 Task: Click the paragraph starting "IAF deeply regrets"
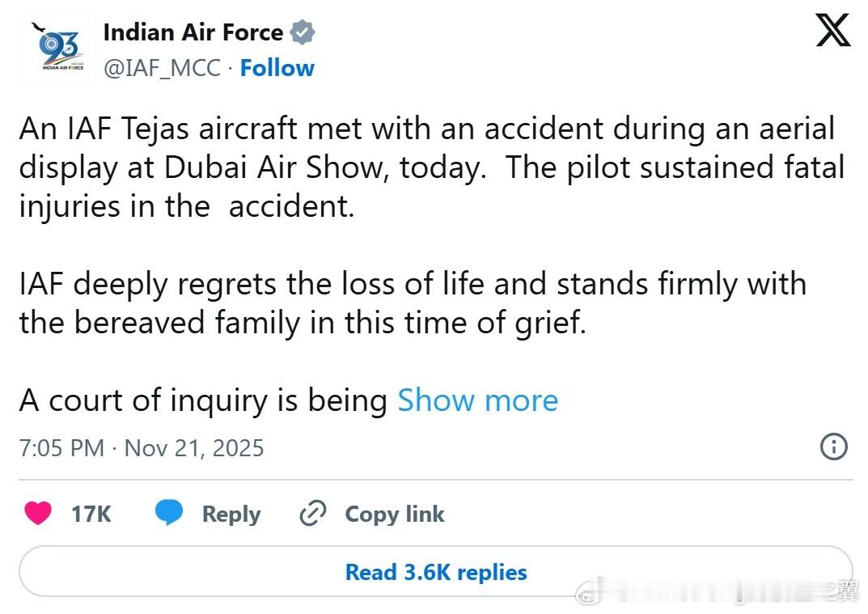(x=413, y=303)
